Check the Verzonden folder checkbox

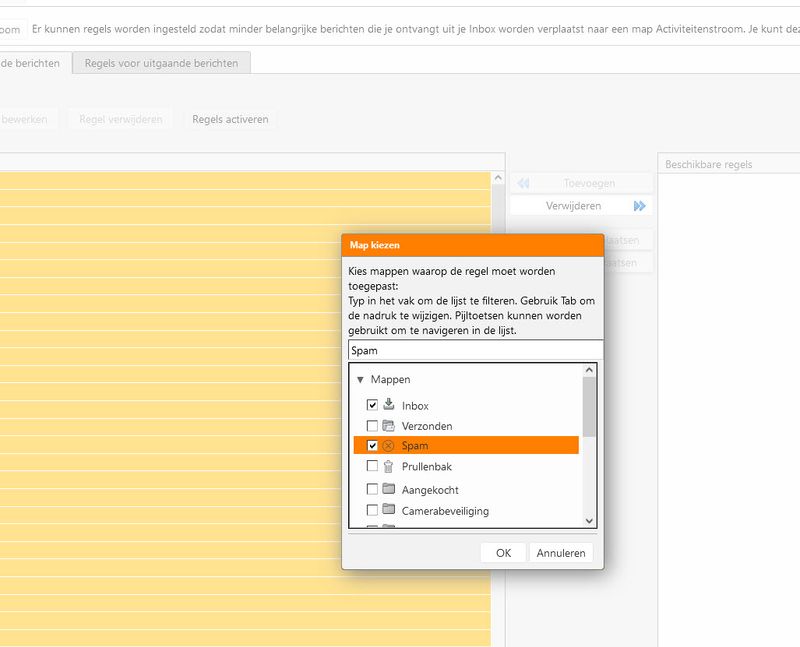[x=373, y=426]
